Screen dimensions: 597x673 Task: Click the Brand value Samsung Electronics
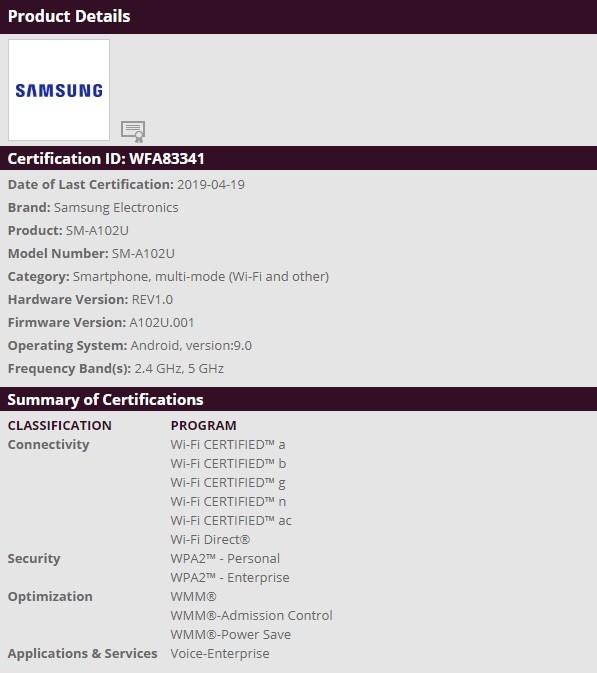[x=116, y=208]
